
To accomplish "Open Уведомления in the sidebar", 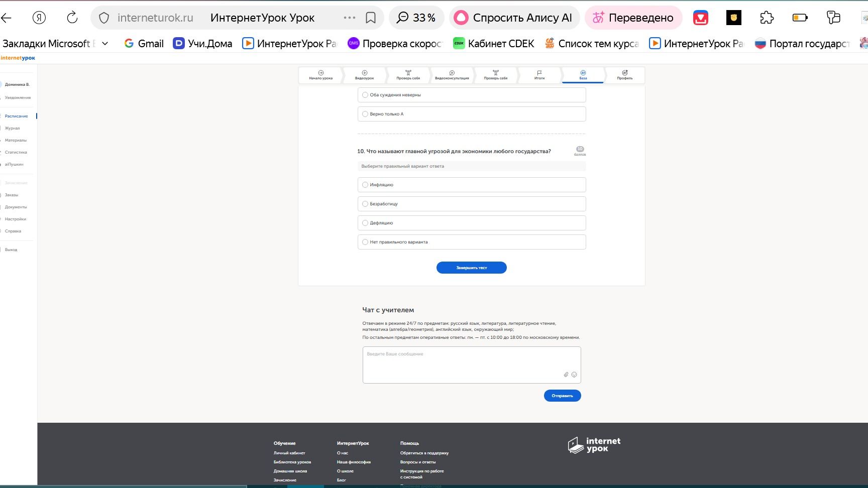I will pos(18,97).
